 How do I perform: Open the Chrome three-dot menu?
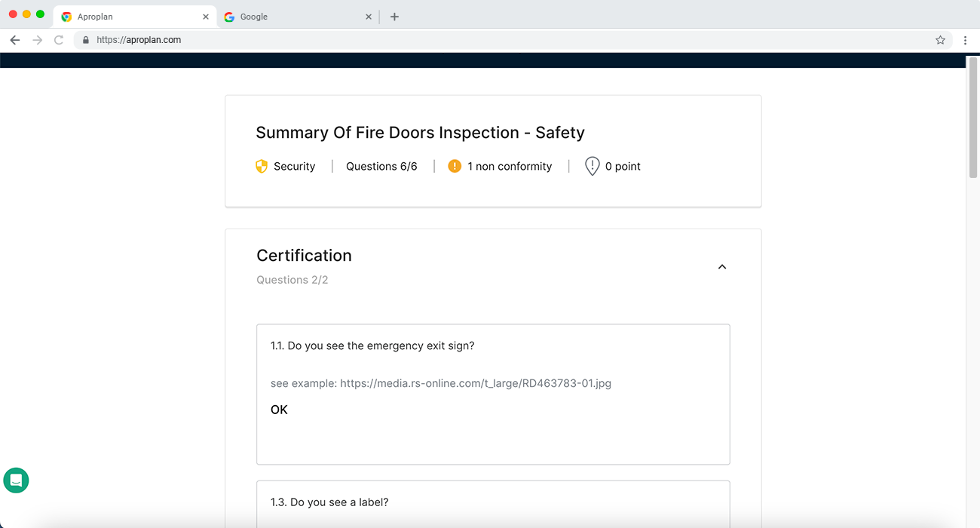point(965,40)
